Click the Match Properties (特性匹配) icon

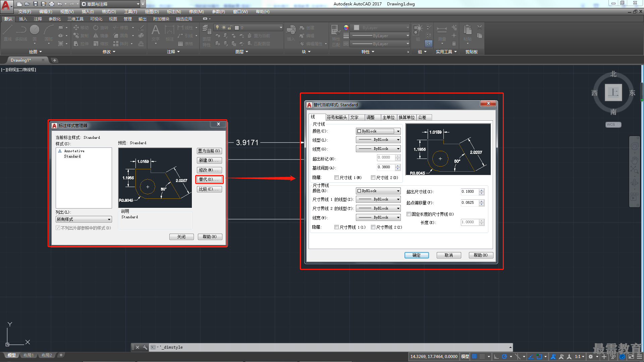(336, 36)
